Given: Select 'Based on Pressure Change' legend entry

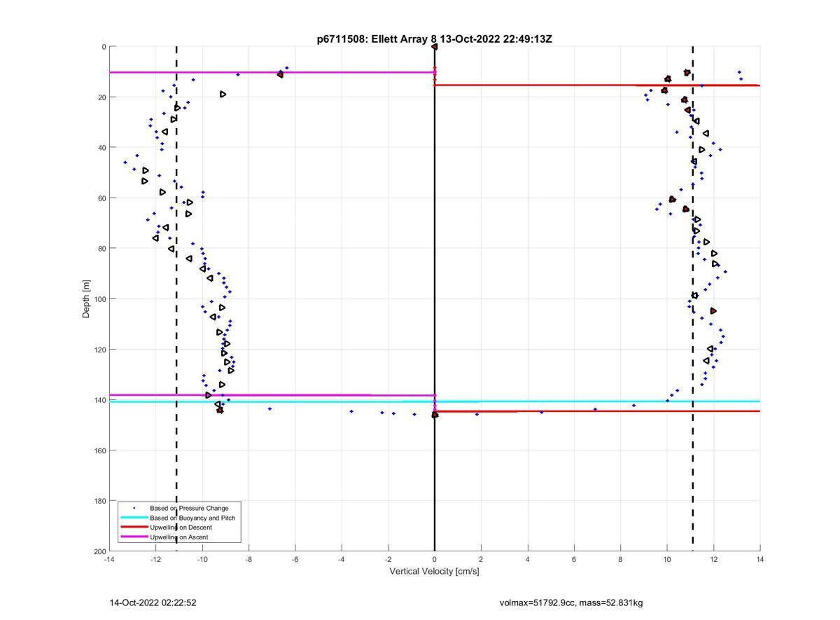Looking at the screenshot, I should click(189, 508).
